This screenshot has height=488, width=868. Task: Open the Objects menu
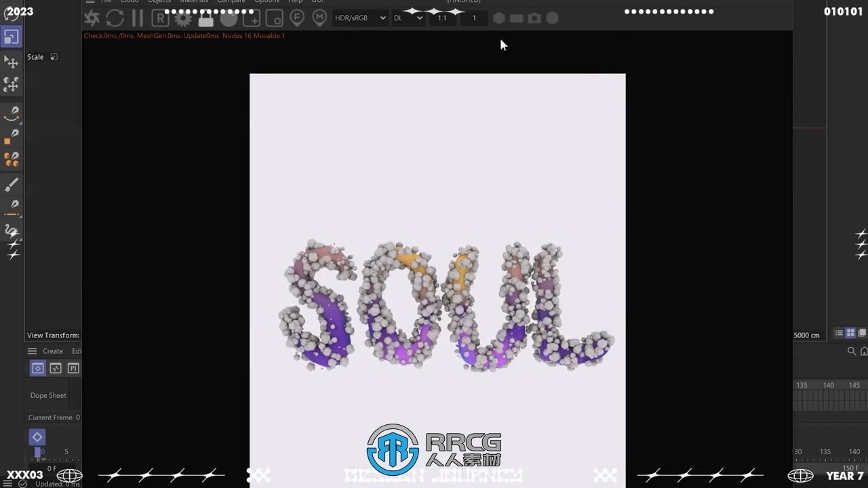tap(160, 2)
